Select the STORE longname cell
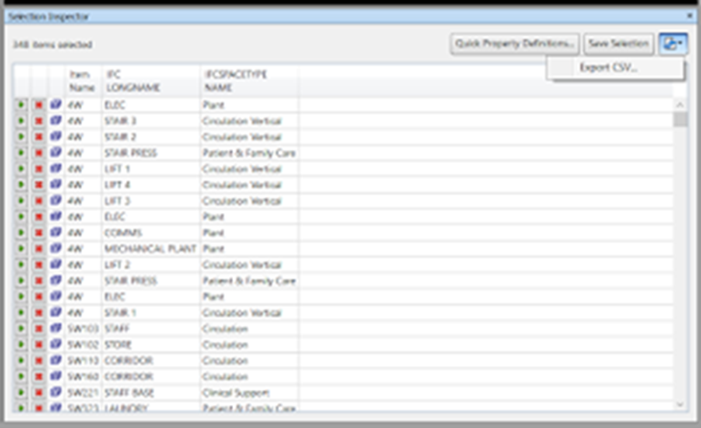The image size is (701, 428). [151, 345]
